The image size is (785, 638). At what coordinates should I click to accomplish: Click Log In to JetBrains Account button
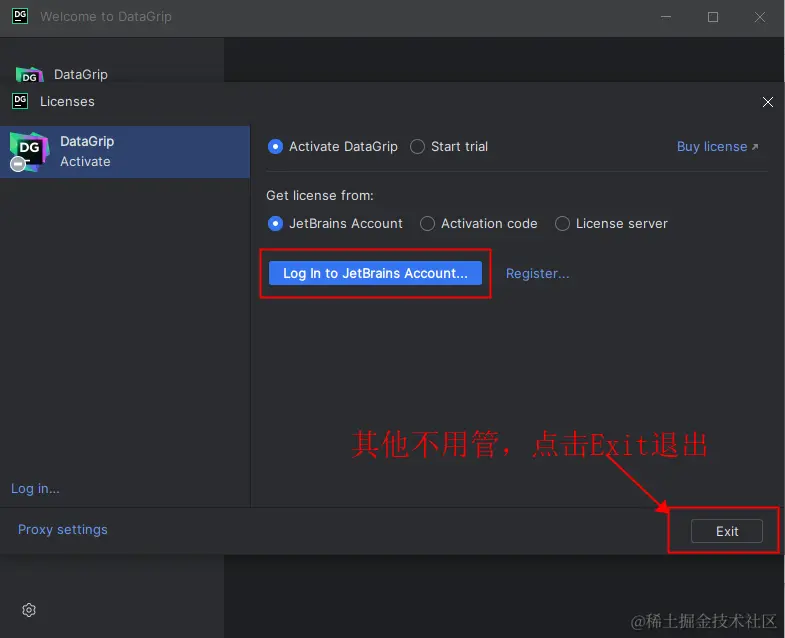click(375, 273)
